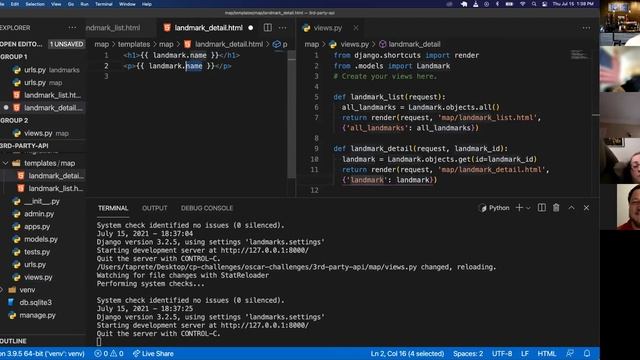Screen dimensions: 640x360
Task: Open db.sqlite3 in the file tree
Action: (x=43, y=302)
